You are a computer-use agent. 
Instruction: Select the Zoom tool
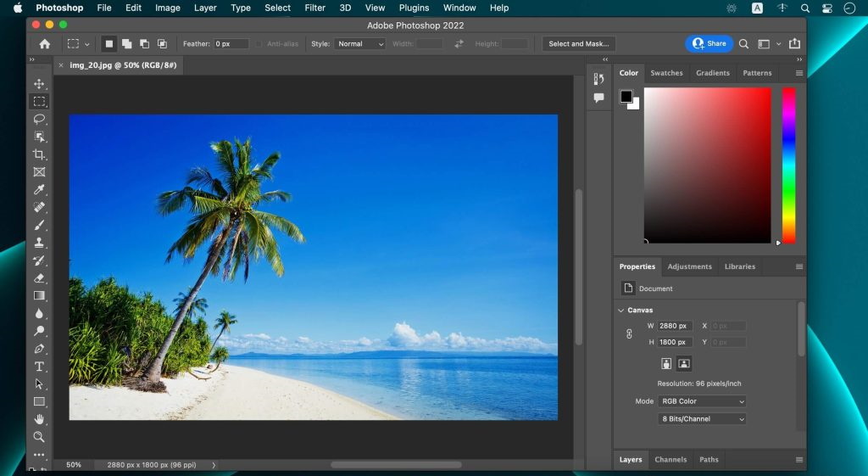(39, 437)
